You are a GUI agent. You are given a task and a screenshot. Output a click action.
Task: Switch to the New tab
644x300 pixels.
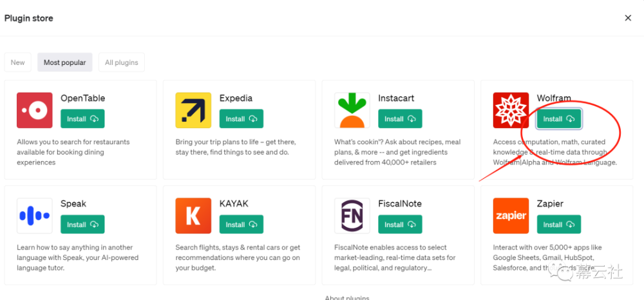tap(18, 62)
